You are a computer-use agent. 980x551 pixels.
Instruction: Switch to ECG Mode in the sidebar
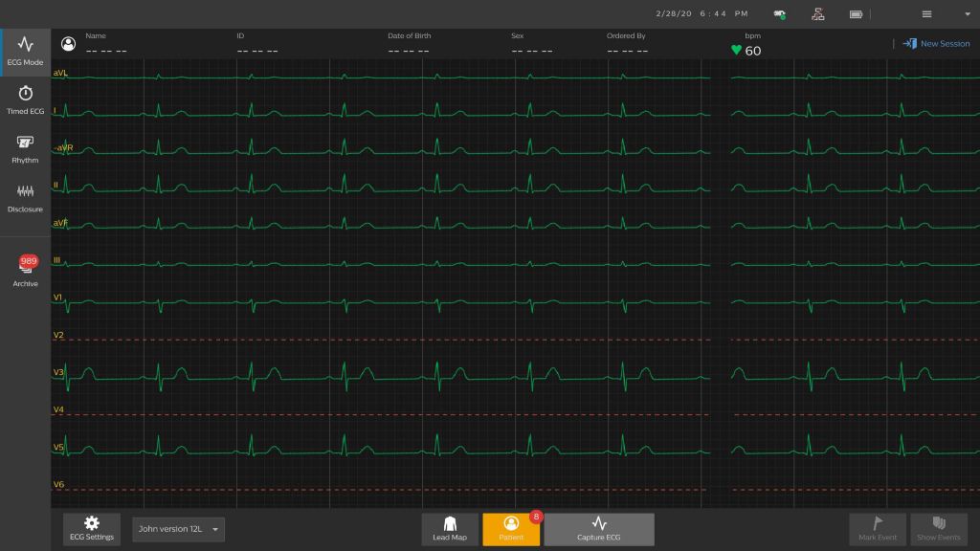[25, 52]
